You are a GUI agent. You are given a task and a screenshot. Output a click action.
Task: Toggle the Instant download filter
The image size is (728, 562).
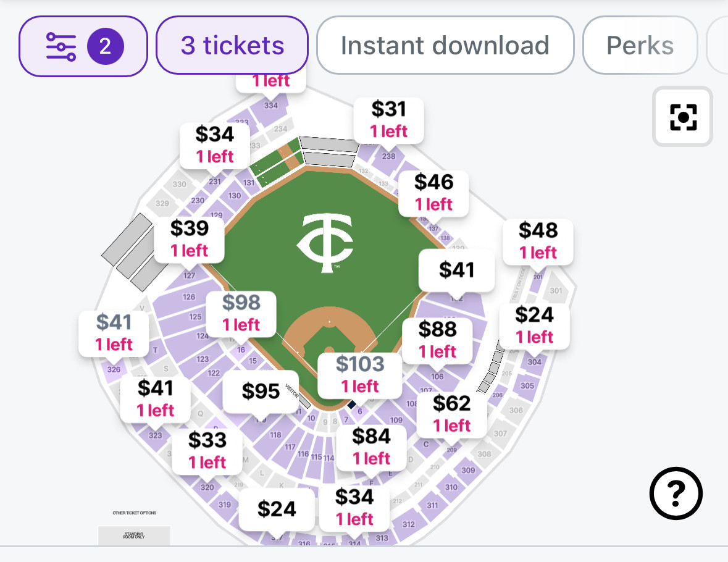445,46
